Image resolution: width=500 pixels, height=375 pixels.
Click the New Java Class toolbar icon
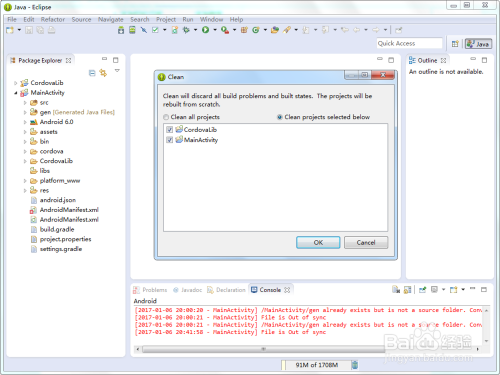(x=256, y=30)
